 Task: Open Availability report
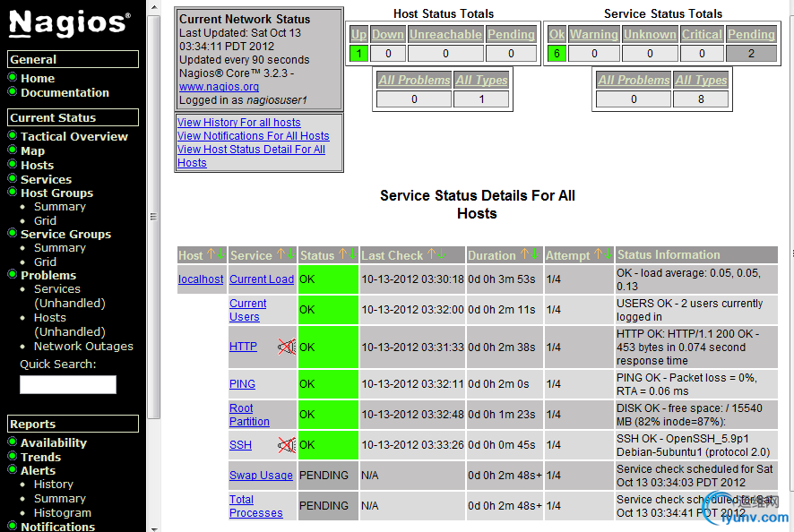[54, 443]
